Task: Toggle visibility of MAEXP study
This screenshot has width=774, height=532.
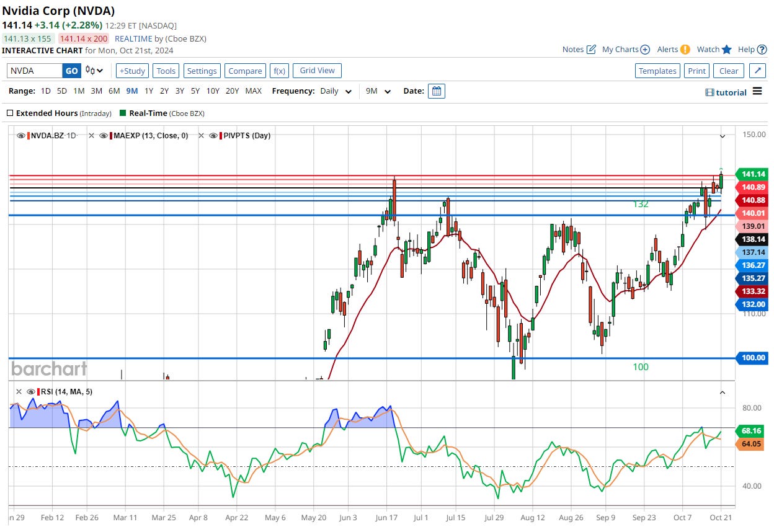Action: [x=103, y=136]
